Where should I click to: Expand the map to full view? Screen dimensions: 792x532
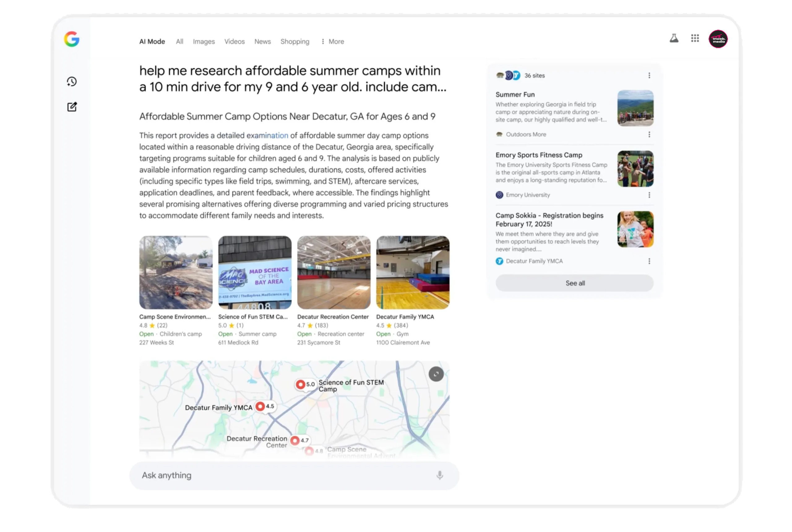[436, 374]
